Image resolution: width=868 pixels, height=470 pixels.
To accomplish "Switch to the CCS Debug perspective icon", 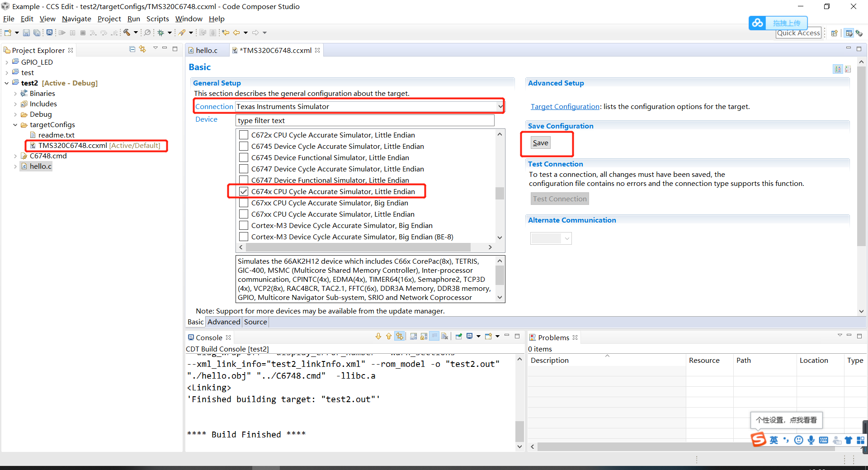I will click(859, 33).
